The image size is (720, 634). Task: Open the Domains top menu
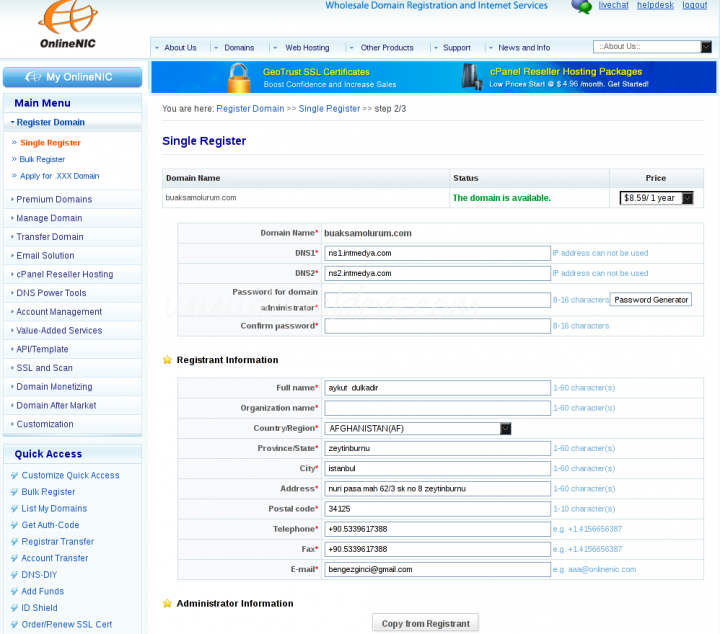[x=239, y=48]
